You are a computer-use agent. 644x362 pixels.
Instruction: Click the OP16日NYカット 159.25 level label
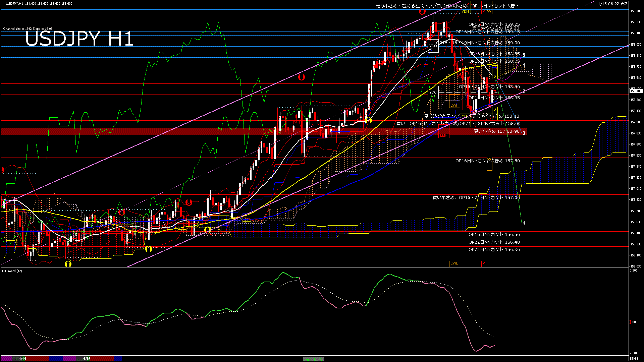tap(494, 24)
